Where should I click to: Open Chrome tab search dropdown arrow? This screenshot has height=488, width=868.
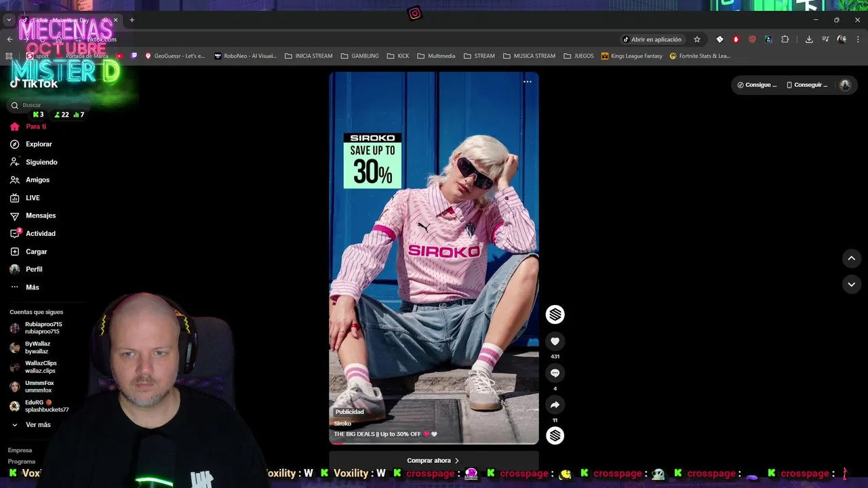click(9, 20)
